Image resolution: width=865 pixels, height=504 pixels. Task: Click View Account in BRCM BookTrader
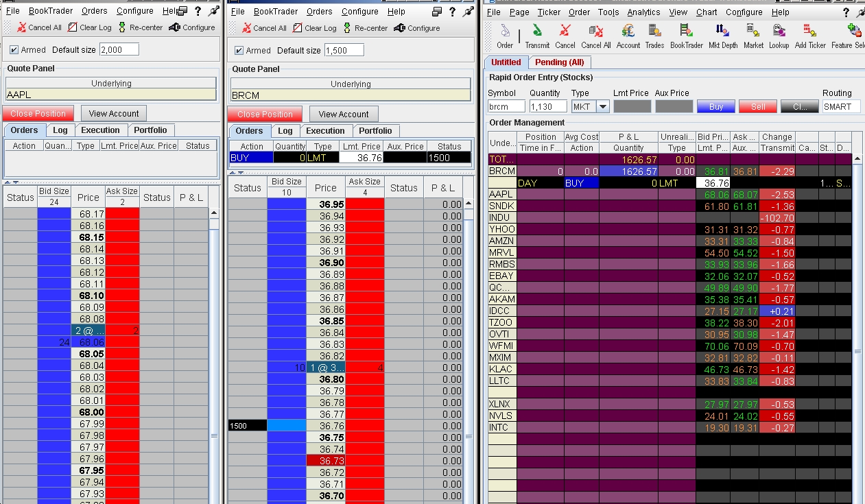pos(344,115)
